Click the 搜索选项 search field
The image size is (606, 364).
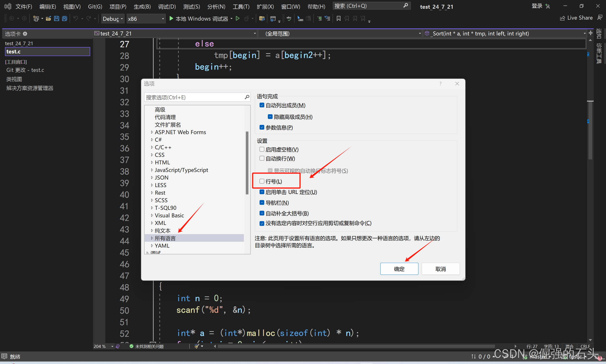[x=194, y=97]
